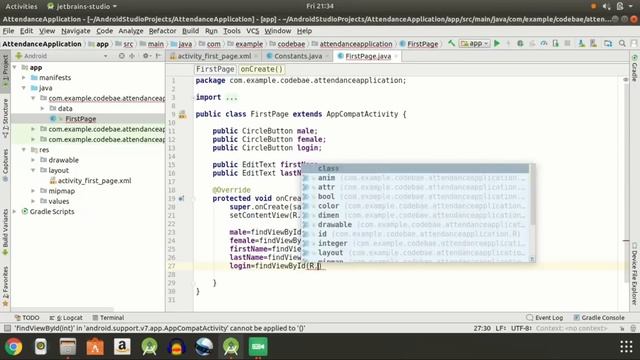Screen dimensions: 640x360
Task: Open the Gradle Console
Action: 598,318
